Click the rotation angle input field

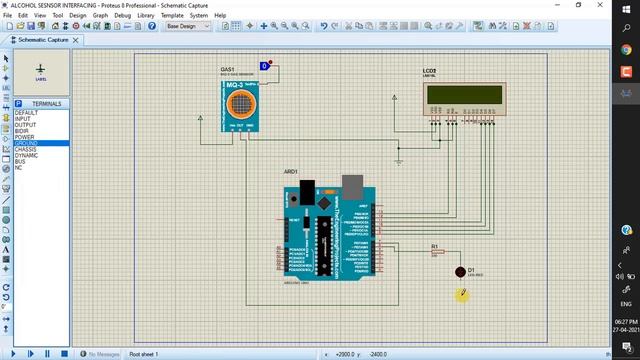[x=6, y=307]
